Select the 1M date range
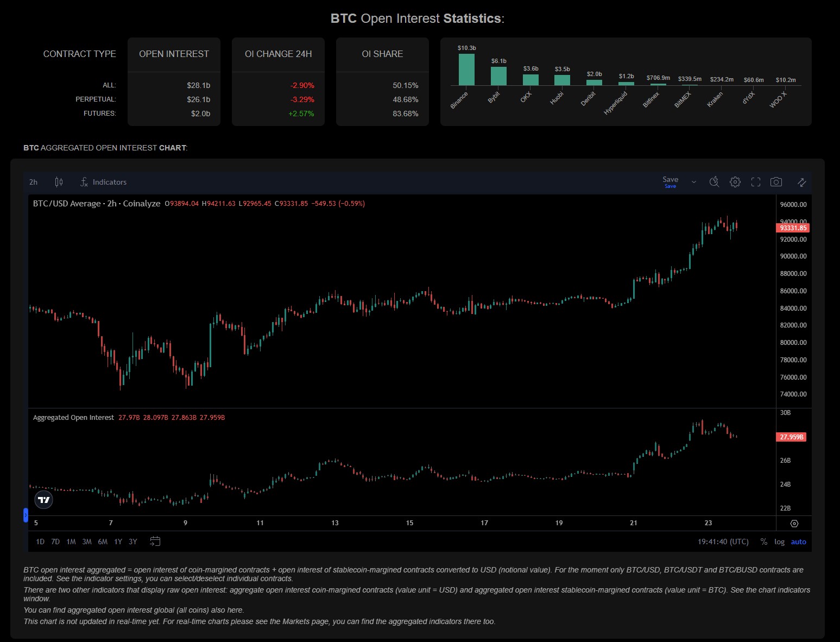 pyautogui.click(x=71, y=542)
